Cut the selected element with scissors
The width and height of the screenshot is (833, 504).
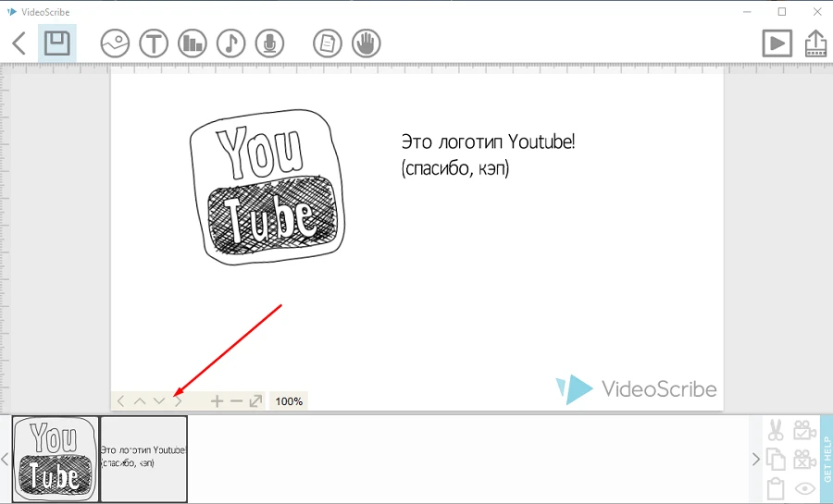point(776,430)
